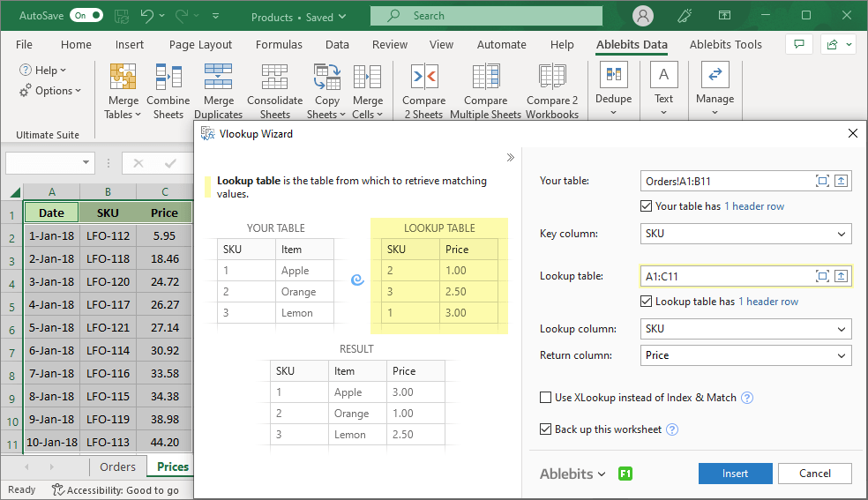The image size is (868, 500).
Task: Disable Back up this worksheet
Action: click(546, 429)
